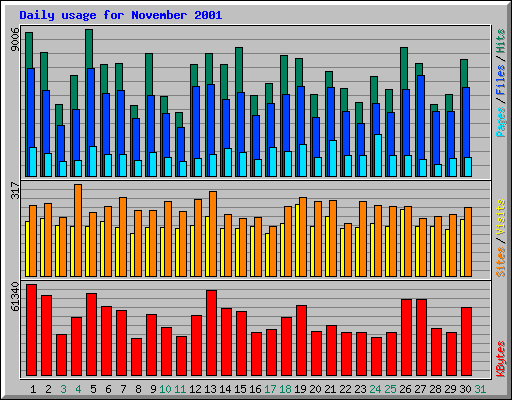
Task: Click the 'Pages' legend label
Action: tap(501, 122)
